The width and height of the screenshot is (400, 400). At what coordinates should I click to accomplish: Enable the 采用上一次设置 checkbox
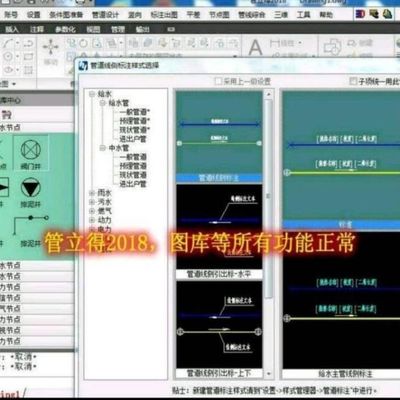pyautogui.click(x=218, y=81)
